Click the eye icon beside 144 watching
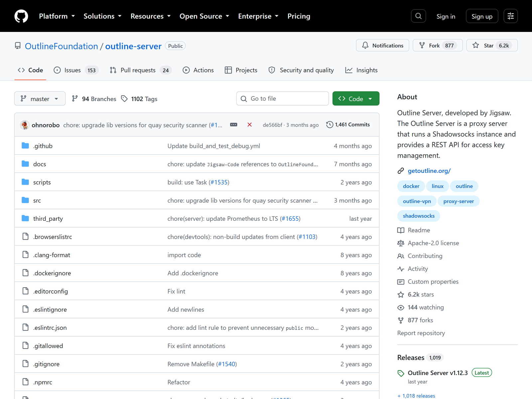Screen dimensions: 532x399 401,308
